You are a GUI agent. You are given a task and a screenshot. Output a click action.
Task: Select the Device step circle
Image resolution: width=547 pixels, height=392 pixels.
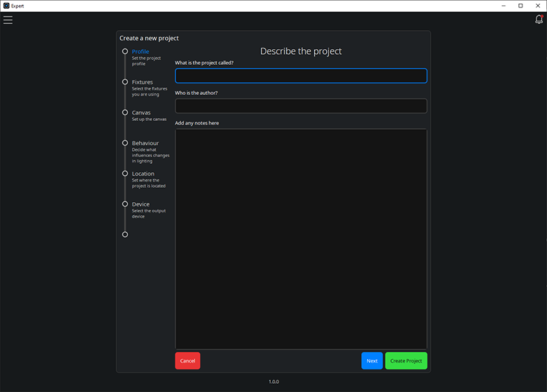coord(124,204)
